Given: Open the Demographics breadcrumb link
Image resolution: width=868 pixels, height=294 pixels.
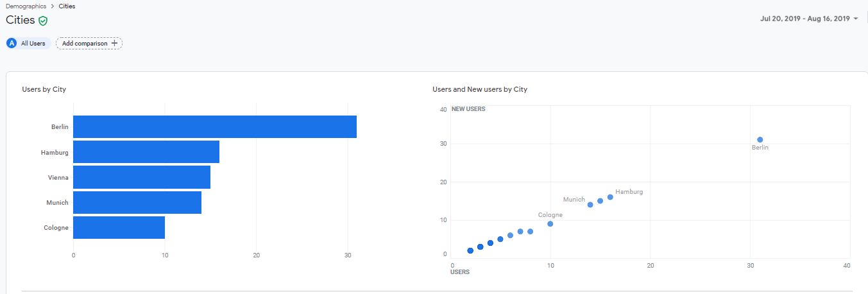Looking at the screenshot, I should click(x=25, y=6).
